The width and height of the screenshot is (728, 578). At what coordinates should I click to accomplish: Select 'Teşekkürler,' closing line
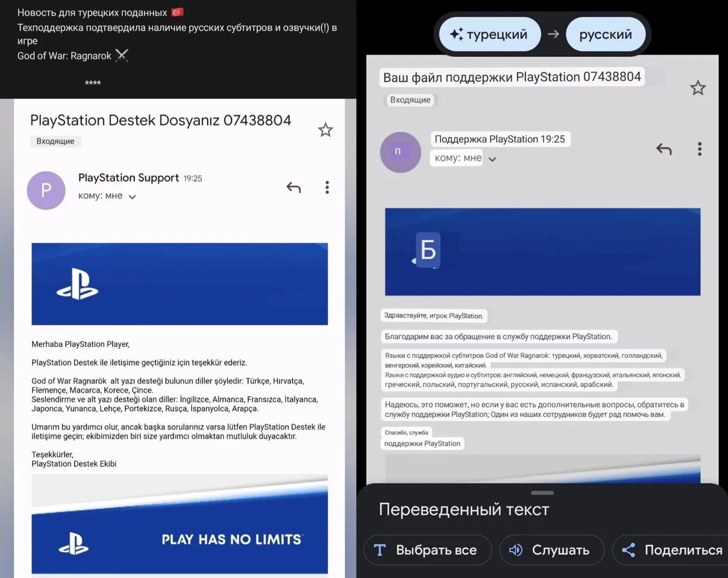[x=52, y=454]
